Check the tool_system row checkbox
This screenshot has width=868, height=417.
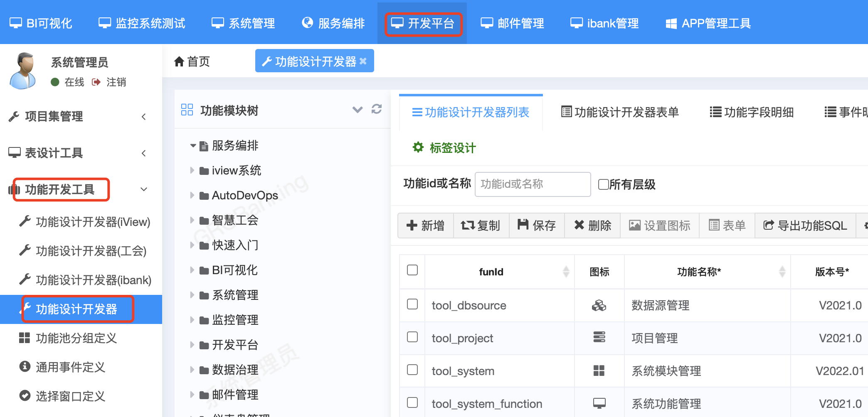pos(412,370)
